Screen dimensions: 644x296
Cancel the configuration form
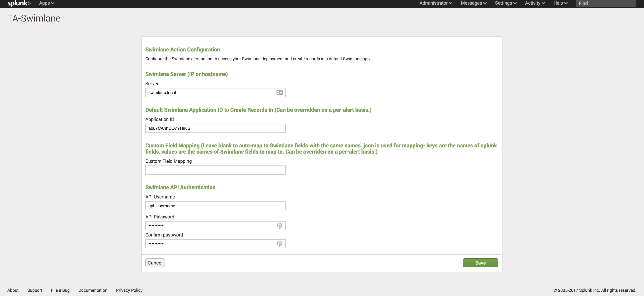[x=155, y=263]
